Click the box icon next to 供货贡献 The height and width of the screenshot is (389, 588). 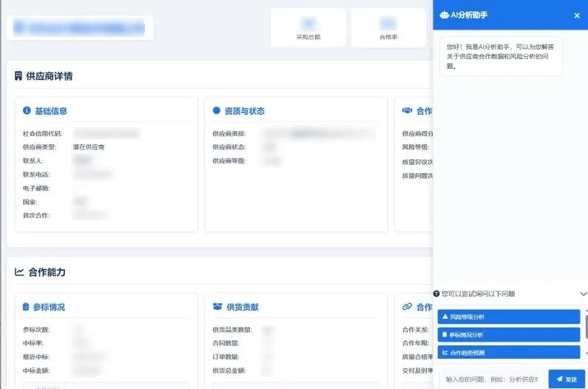click(x=217, y=307)
